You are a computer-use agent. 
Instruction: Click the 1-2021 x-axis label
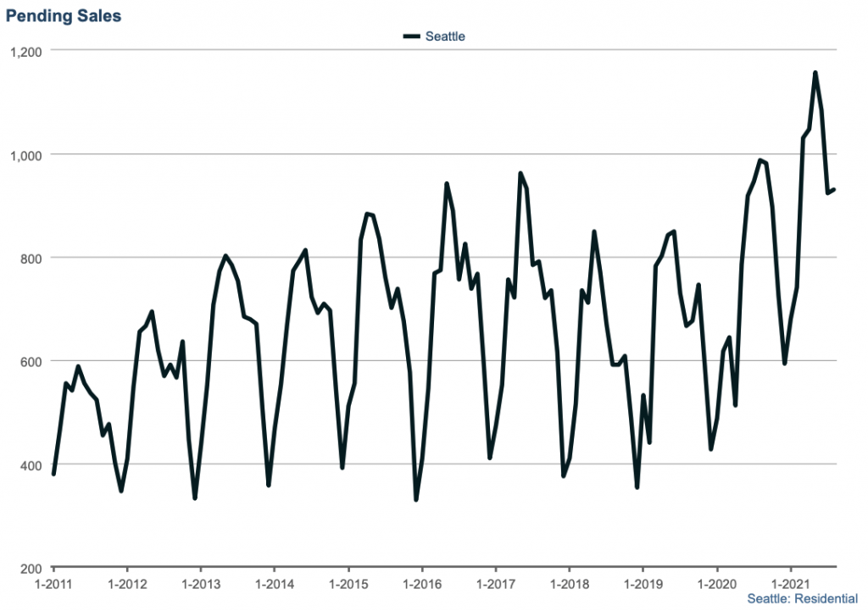click(x=790, y=585)
